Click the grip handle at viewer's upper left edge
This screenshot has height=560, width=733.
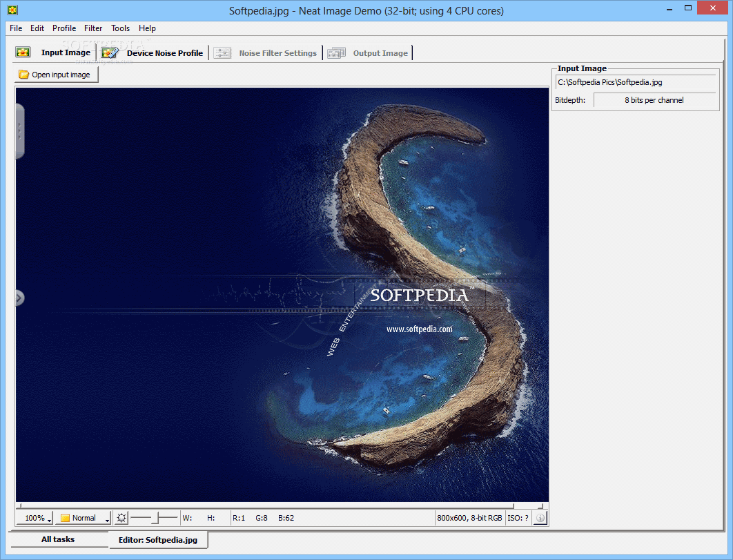pyautogui.click(x=19, y=131)
